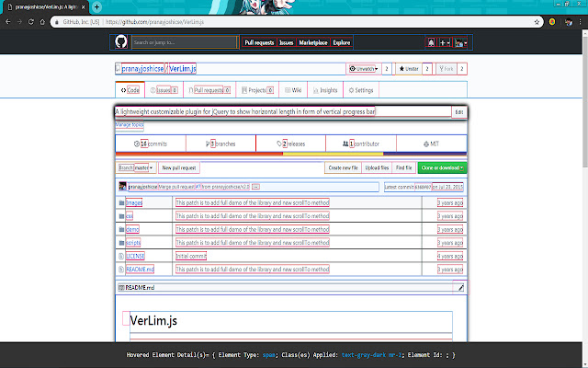
Task: Open the README.md file link
Action: coord(140,269)
